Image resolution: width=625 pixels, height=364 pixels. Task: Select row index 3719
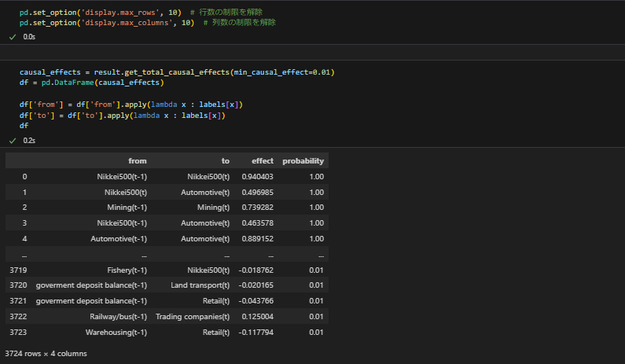coord(19,270)
